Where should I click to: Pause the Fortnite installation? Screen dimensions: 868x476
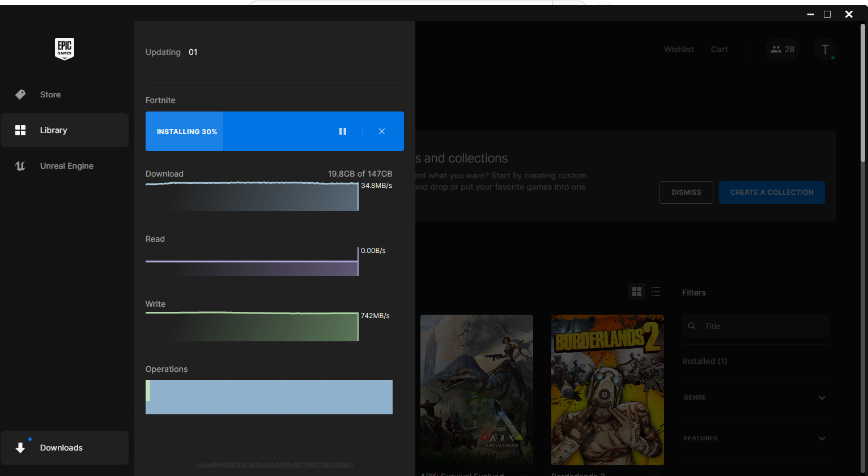(343, 131)
